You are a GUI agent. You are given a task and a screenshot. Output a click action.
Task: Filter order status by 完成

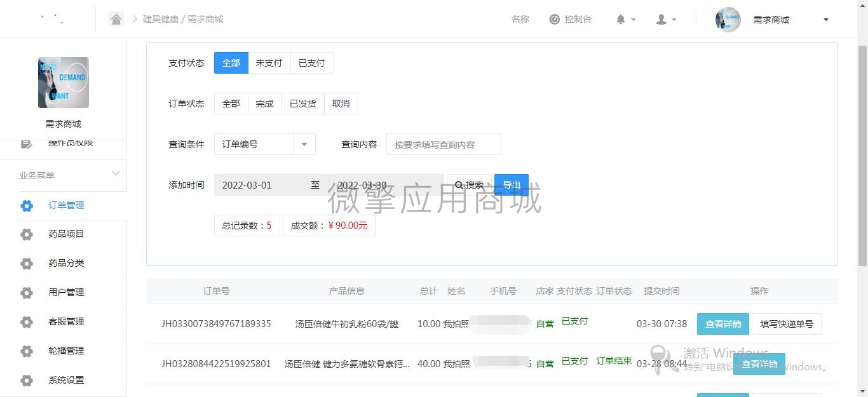264,104
